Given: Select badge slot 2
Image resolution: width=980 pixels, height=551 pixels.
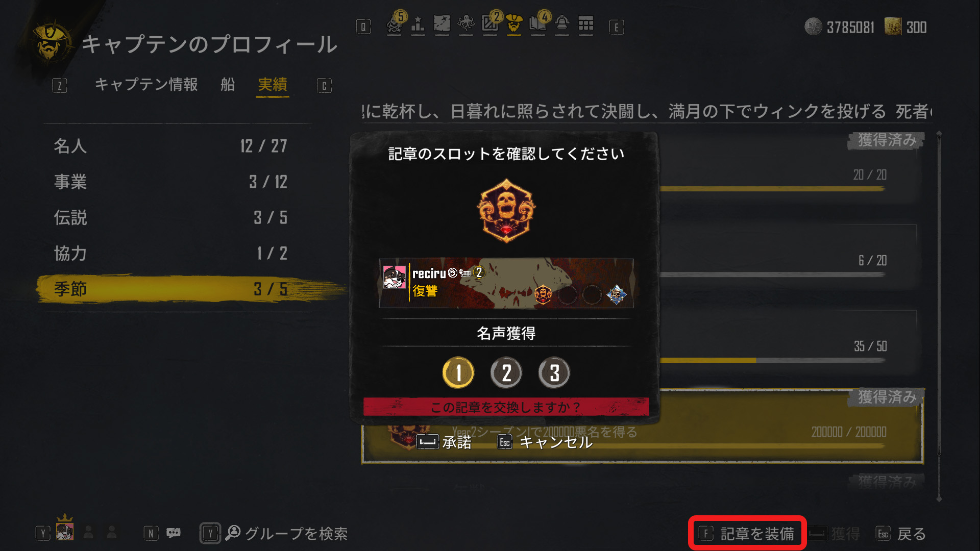Looking at the screenshot, I should pyautogui.click(x=506, y=373).
